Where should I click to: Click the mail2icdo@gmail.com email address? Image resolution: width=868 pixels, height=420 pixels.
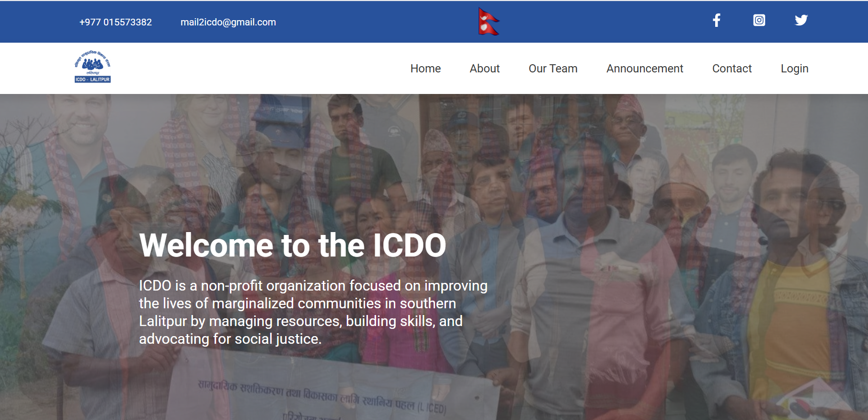228,22
